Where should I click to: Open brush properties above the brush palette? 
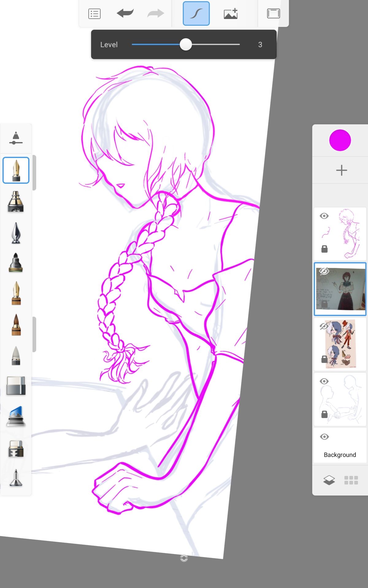click(16, 138)
